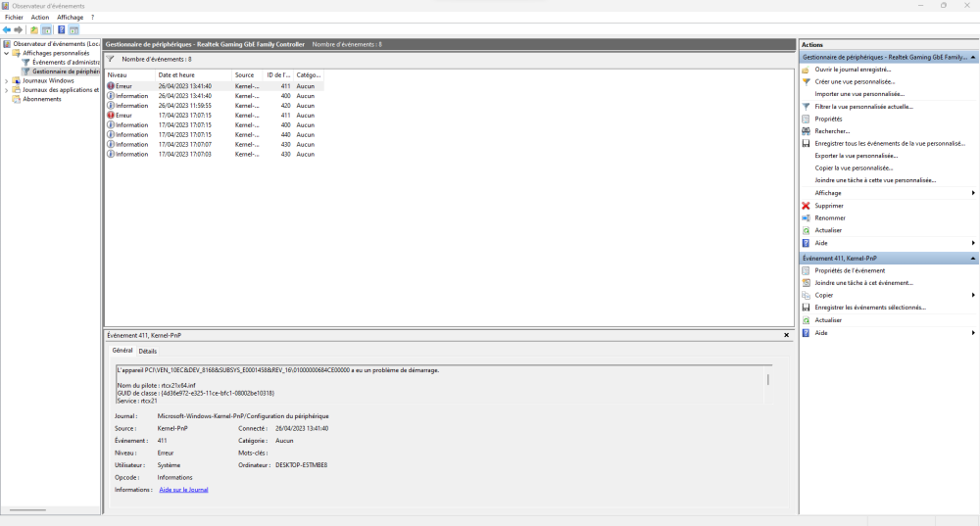Select the event row with ID 440
This screenshot has height=526, width=980.
click(215, 135)
